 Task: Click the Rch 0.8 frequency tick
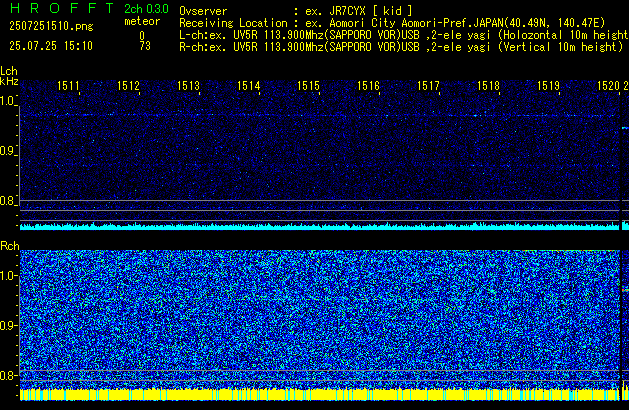pyautogui.click(x=8, y=375)
